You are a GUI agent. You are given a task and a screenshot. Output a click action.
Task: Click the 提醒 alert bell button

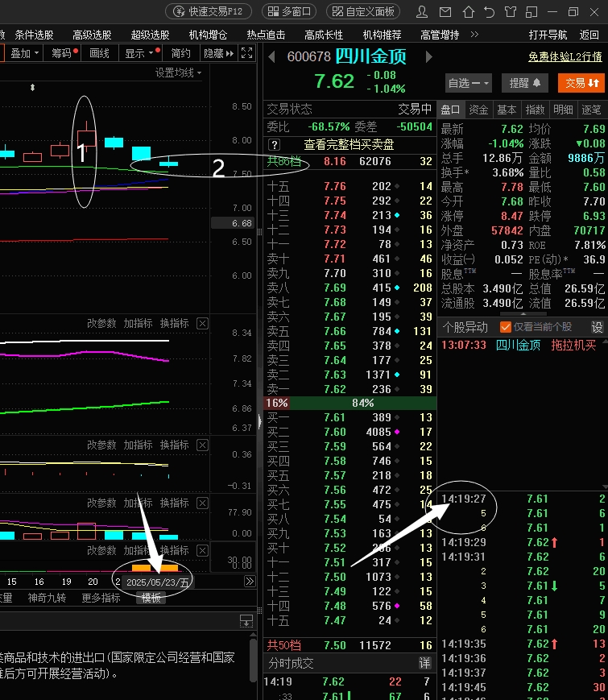coord(525,83)
